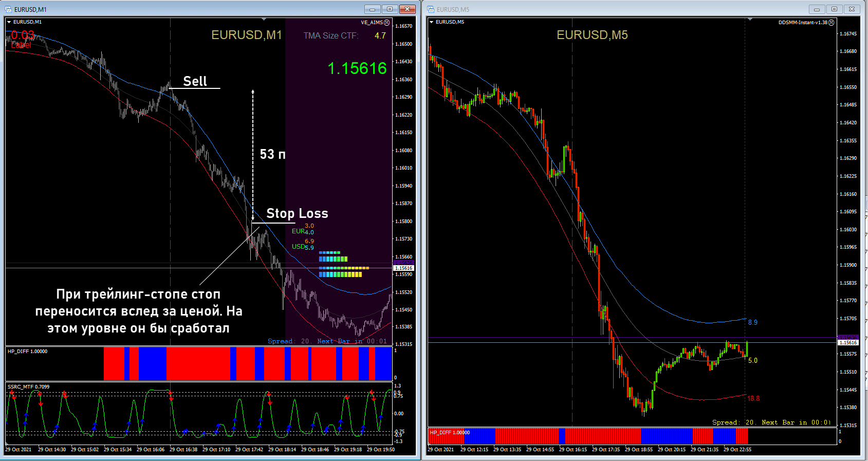
Task: Click the VE_AIMS expert advisor smiley icon
Action: 387,23
